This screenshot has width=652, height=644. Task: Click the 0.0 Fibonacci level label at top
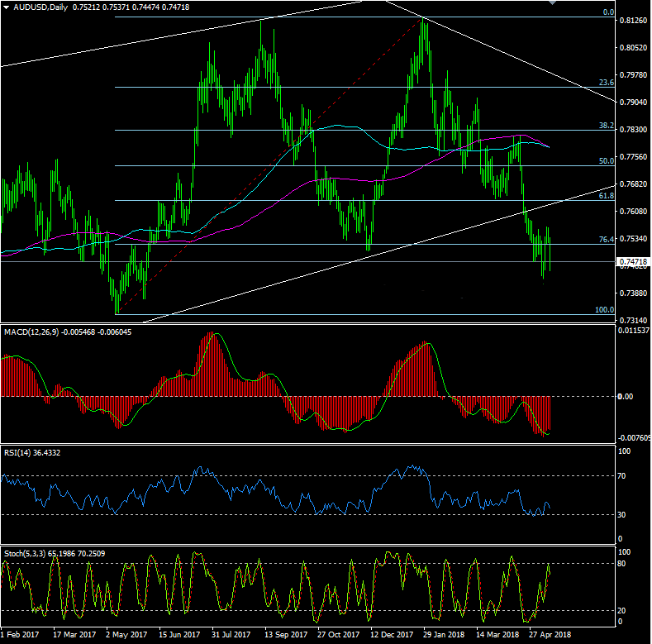point(607,13)
